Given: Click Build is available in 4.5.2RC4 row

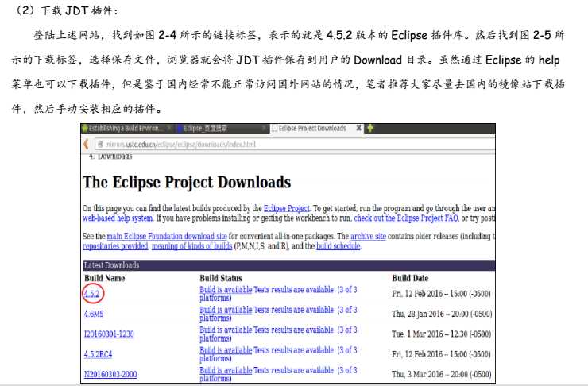Looking at the screenshot, I should point(226,350).
